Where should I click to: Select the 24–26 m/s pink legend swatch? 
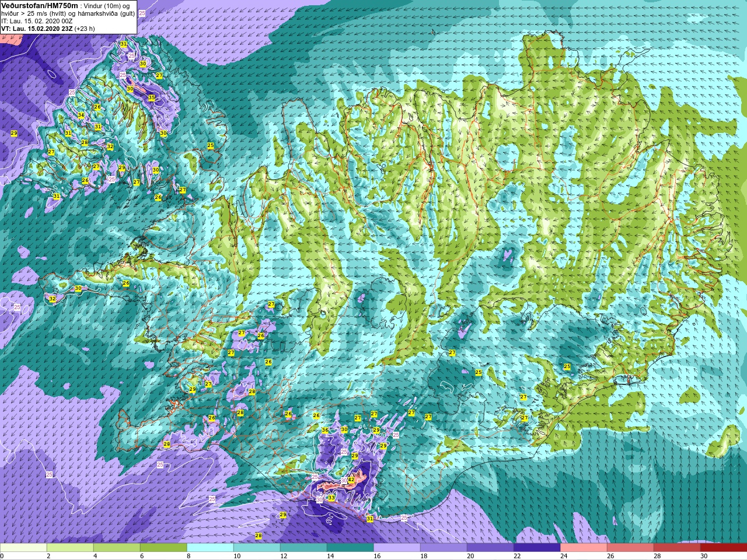click(x=584, y=548)
